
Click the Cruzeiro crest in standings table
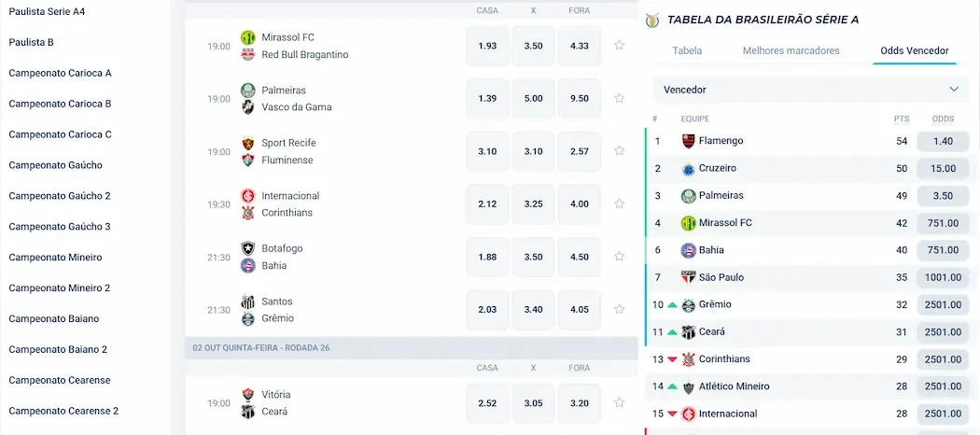[x=689, y=169]
